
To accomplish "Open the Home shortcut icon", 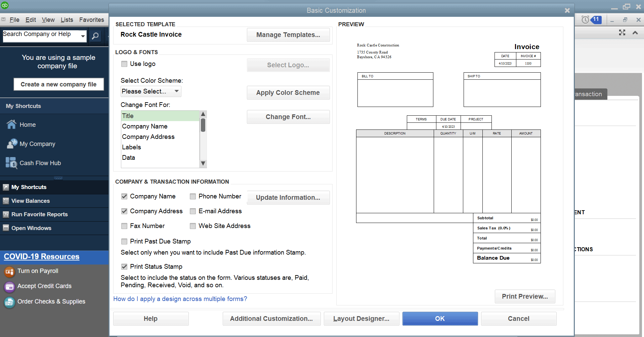I will [x=11, y=124].
